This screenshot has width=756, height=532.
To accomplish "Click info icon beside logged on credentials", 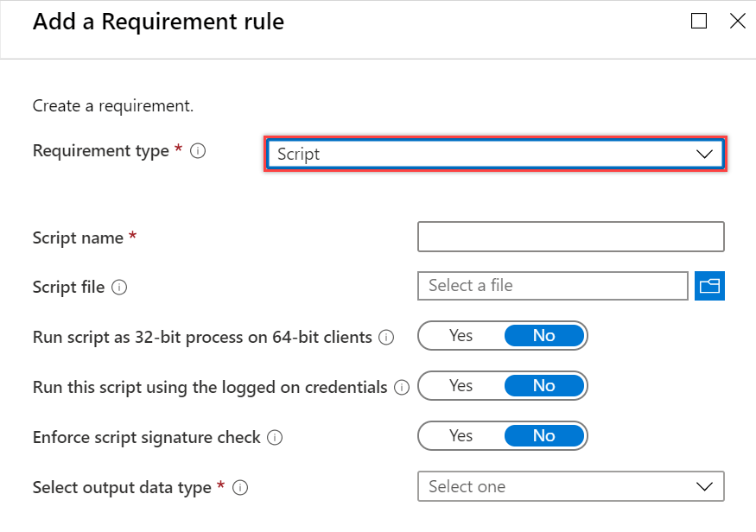I will pyautogui.click(x=402, y=388).
